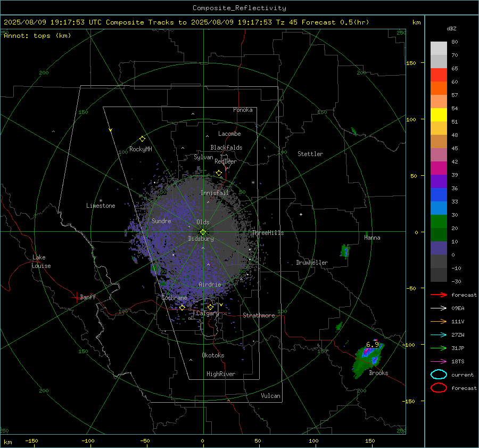Image resolution: width=479 pixels, height=448 pixels.
Task: Click the red forecast ellipse icon
Action: click(439, 388)
